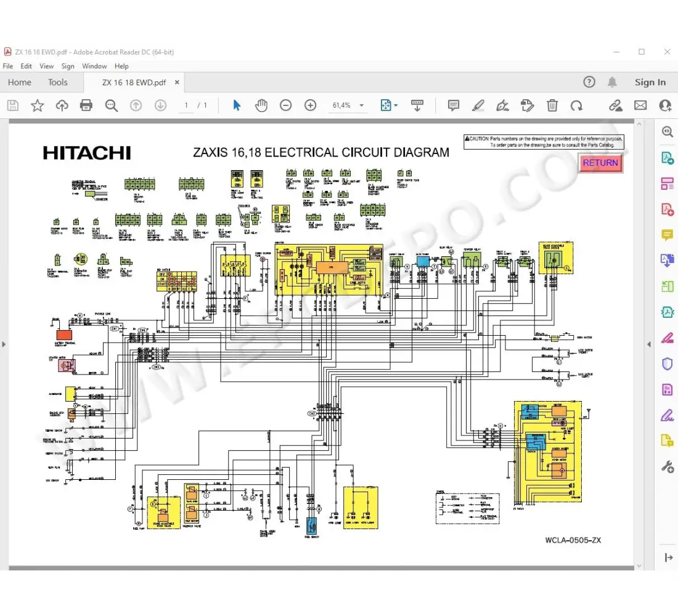Image resolution: width=678 pixels, height=616 pixels.
Task: Close the ZX 16 18 EWD.pdf tab
Action: 178,82
